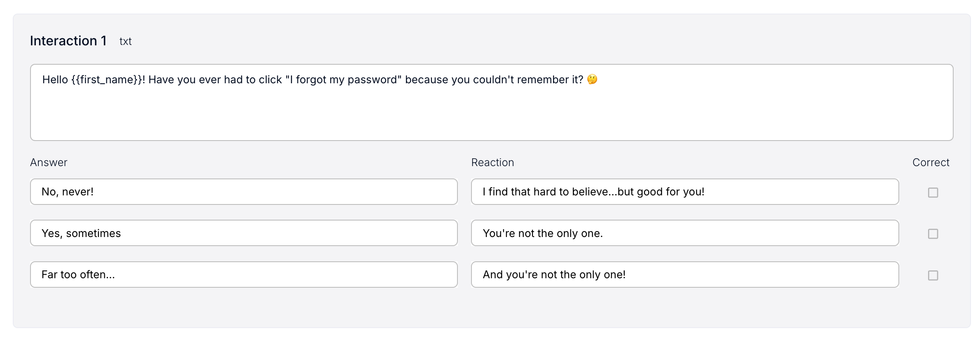Click the Interaction 1 message text area
Image resolution: width=980 pixels, height=338 pixels.
492,102
